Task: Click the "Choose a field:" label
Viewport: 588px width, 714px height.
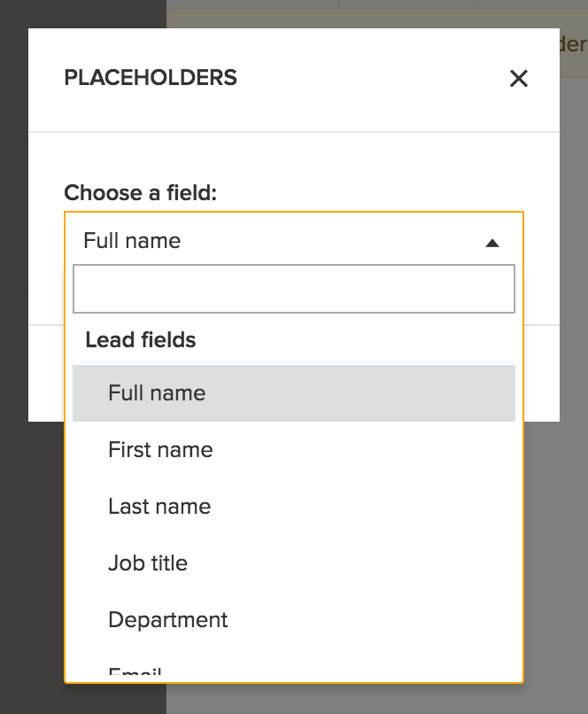Action: [140, 192]
